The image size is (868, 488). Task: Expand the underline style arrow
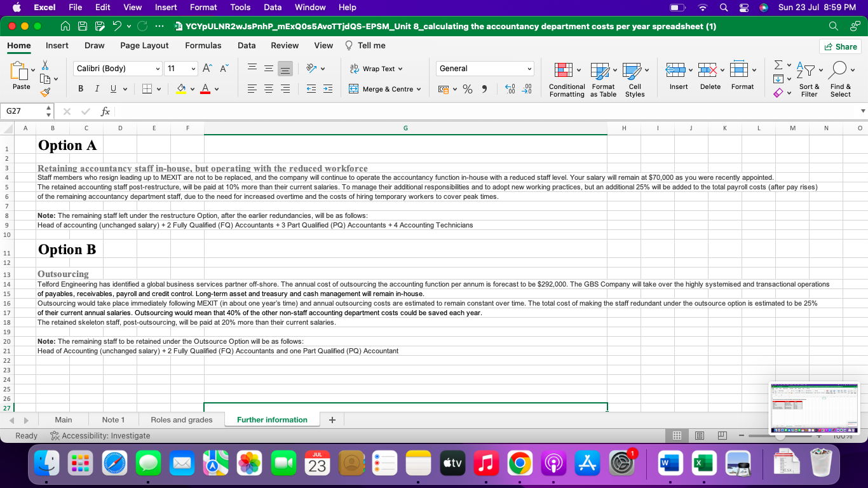tap(124, 89)
